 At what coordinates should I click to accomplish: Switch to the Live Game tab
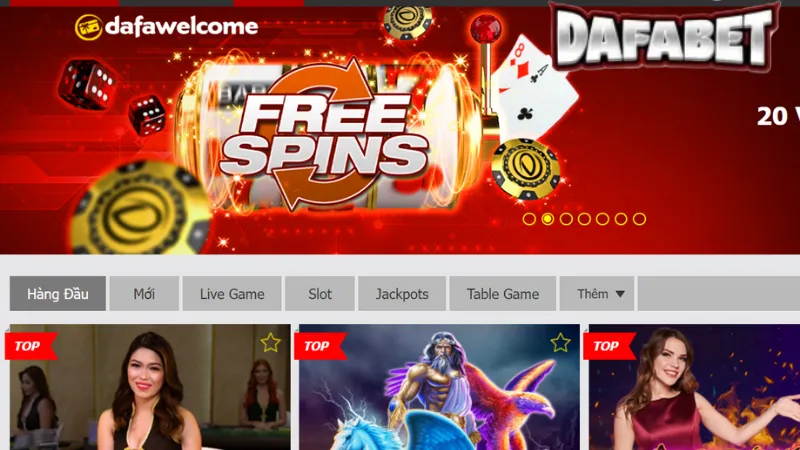(x=232, y=294)
